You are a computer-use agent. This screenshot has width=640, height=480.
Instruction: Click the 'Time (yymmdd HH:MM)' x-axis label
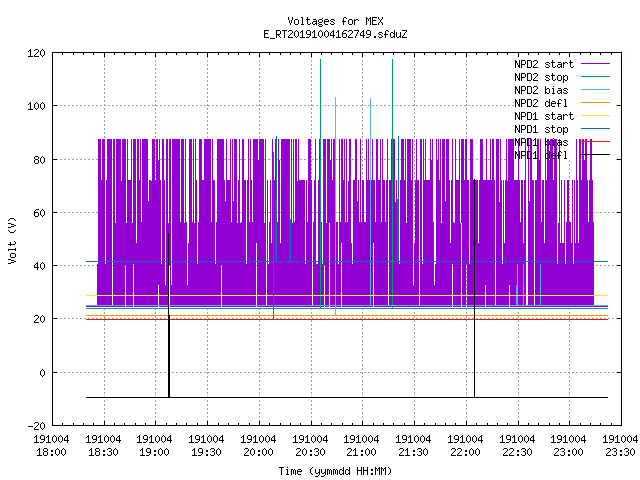coord(335,471)
